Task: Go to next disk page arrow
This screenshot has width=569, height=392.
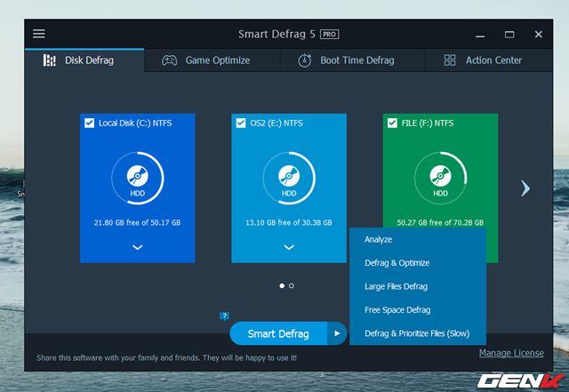Action: (525, 188)
